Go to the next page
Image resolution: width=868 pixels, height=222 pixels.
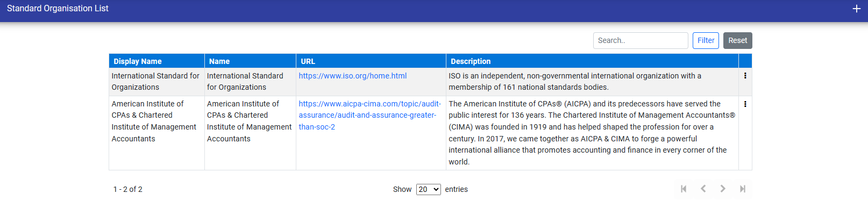click(x=723, y=189)
